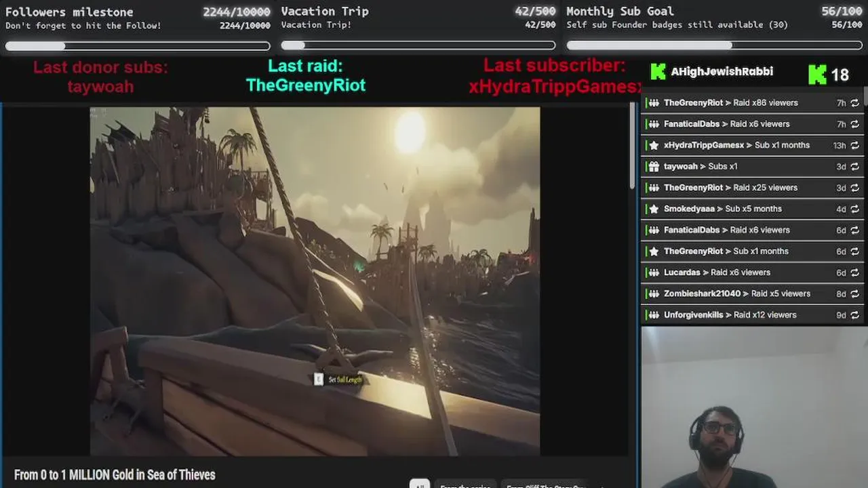
Task: Click the raid icon on FanaticalDabs 6d row
Action: click(x=654, y=230)
